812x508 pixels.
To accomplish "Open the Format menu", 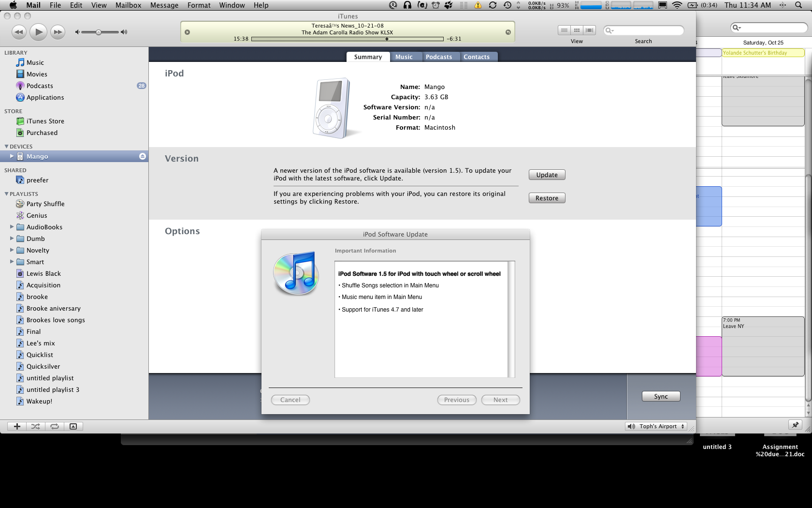I will click(199, 5).
